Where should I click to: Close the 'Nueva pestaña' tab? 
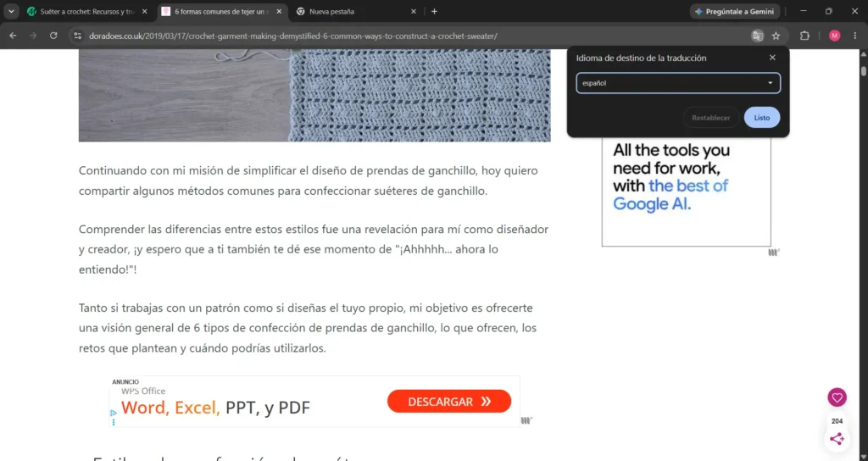tap(414, 11)
